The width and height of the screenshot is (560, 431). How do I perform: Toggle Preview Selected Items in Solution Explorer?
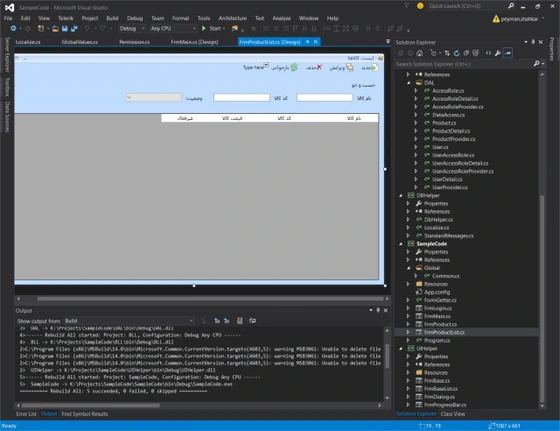tap(508, 53)
